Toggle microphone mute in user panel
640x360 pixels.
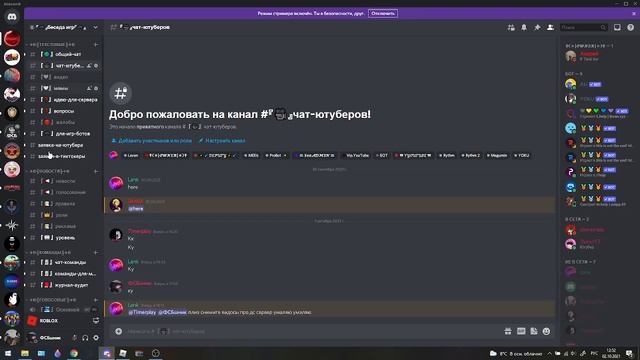pyautogui.click(x=74, y=338)
